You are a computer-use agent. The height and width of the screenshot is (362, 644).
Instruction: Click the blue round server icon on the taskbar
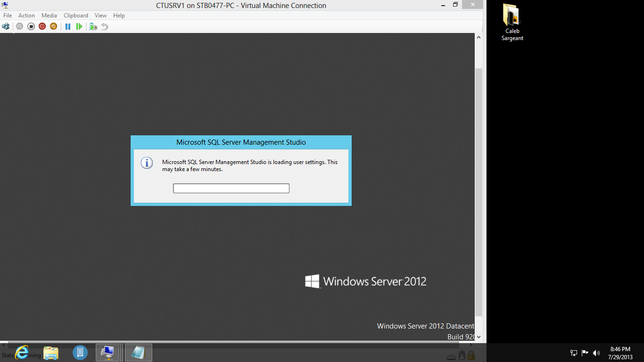click(x=80, y=352)
